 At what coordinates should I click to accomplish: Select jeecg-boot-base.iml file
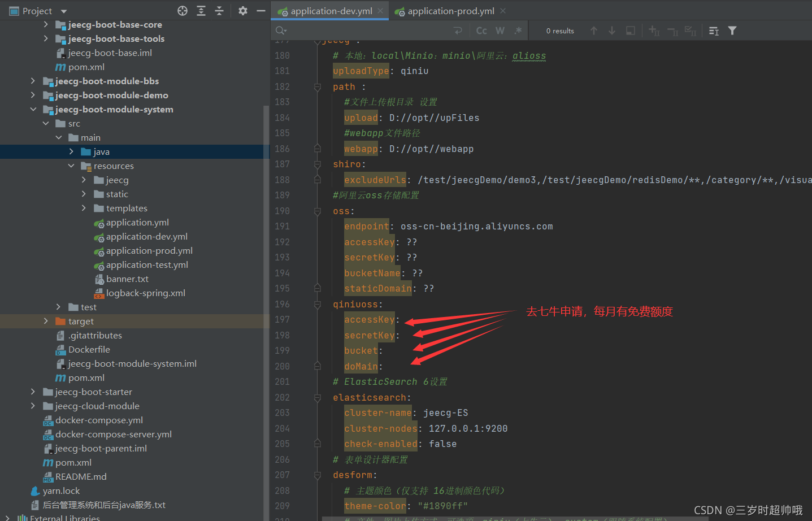click(110, 53)
